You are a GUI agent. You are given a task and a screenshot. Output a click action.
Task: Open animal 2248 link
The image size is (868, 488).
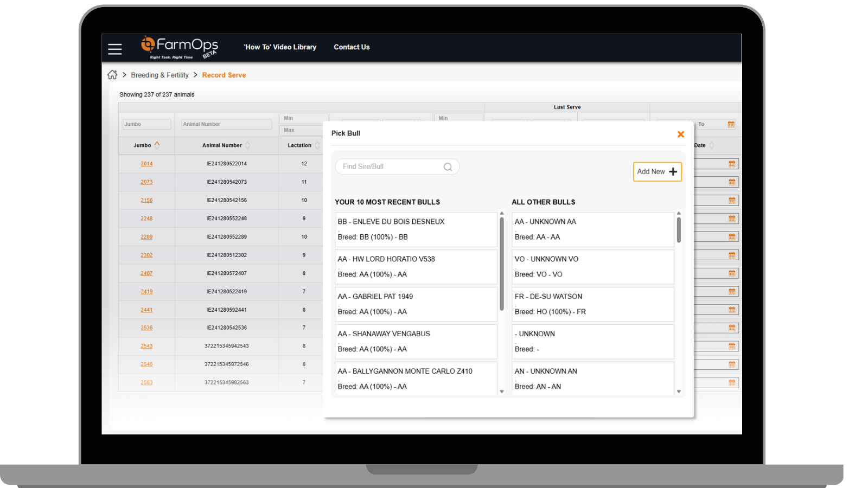pos(146,219)
